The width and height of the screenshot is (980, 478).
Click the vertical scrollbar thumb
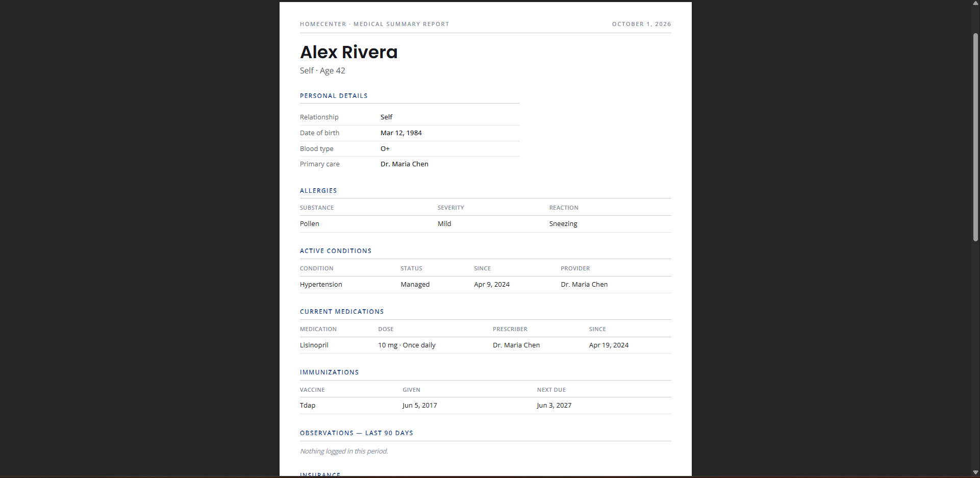975,137
